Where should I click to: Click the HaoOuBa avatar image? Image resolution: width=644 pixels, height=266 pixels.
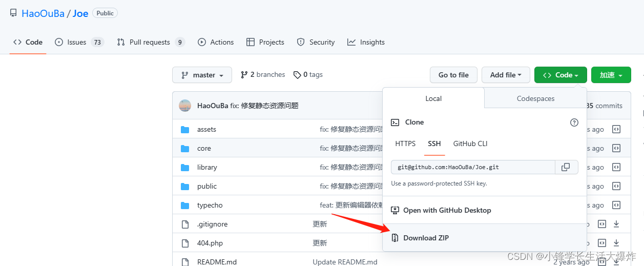185,106
